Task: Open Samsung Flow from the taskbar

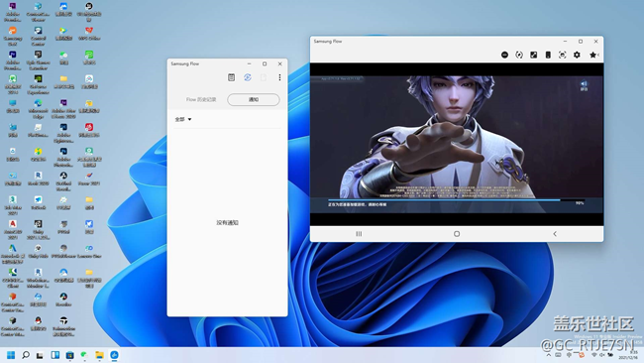Action: pos(115,355)
